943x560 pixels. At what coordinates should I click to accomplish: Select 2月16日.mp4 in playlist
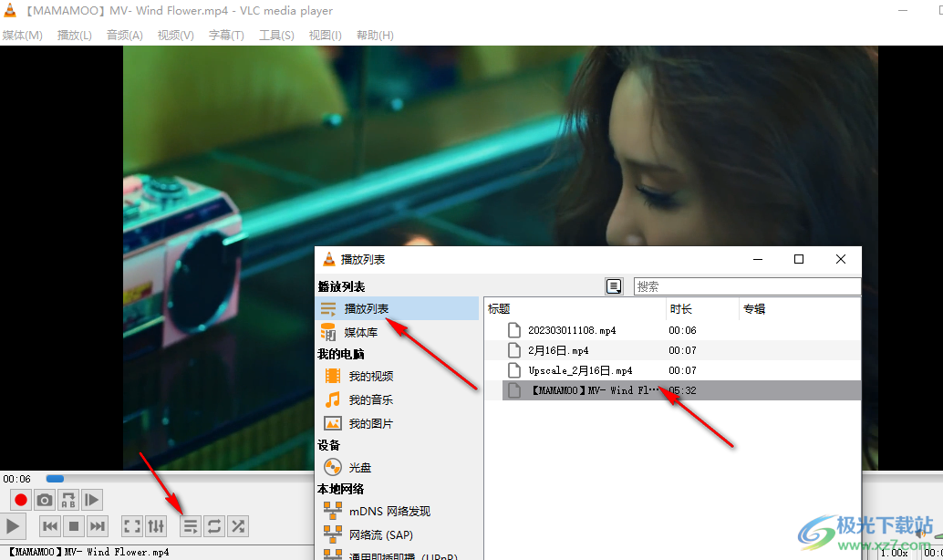coord(558,350)
